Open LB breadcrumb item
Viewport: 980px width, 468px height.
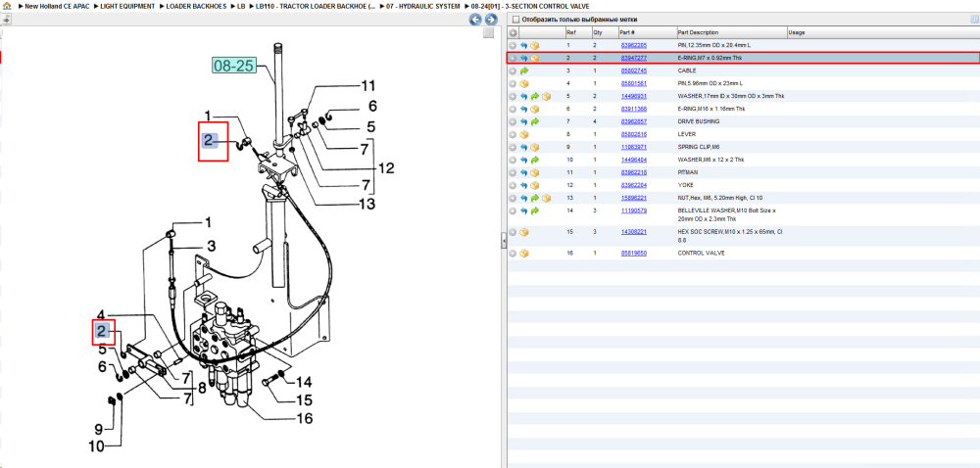click(241, 6)
